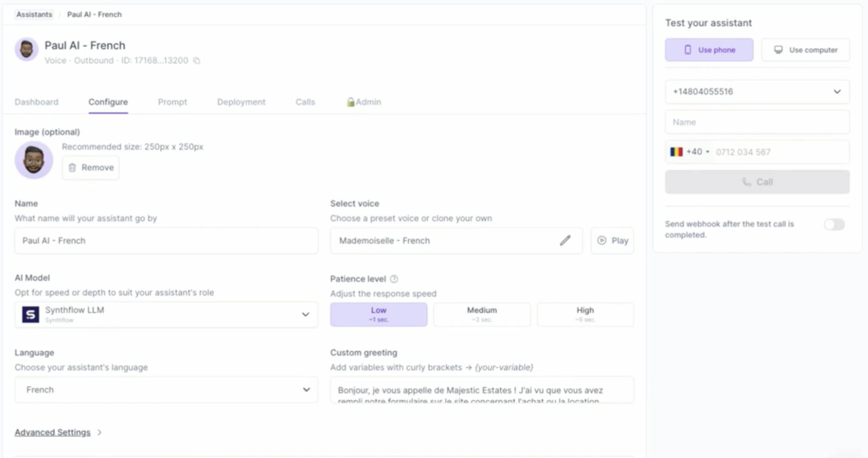Remove the assistant image
The width and height of the screenshot is (868, 458).
(91, 168)
